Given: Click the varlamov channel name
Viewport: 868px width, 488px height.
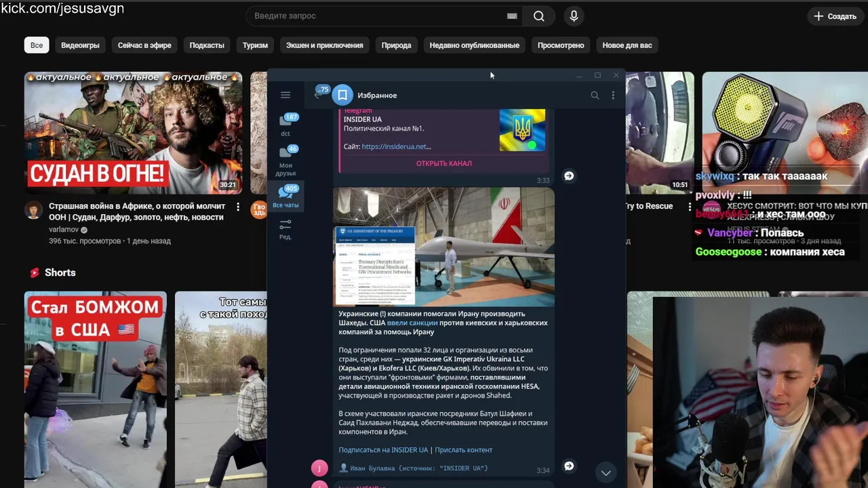Looking at the screenshot, I should [64, 230].
